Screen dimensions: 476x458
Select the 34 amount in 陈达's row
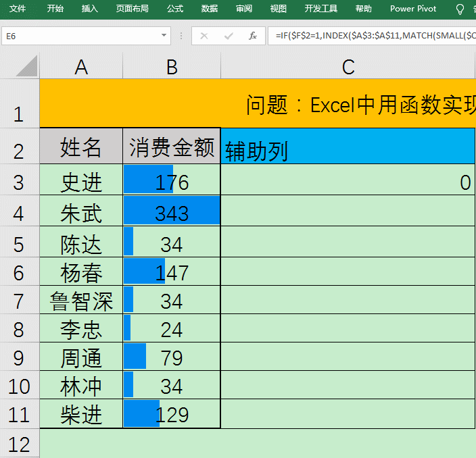(x=172, y=242)
